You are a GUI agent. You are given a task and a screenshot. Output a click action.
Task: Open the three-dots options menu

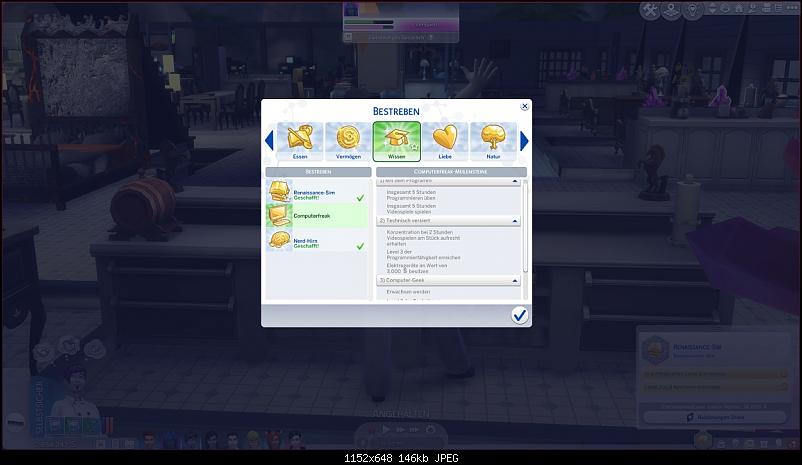point(792,8)
